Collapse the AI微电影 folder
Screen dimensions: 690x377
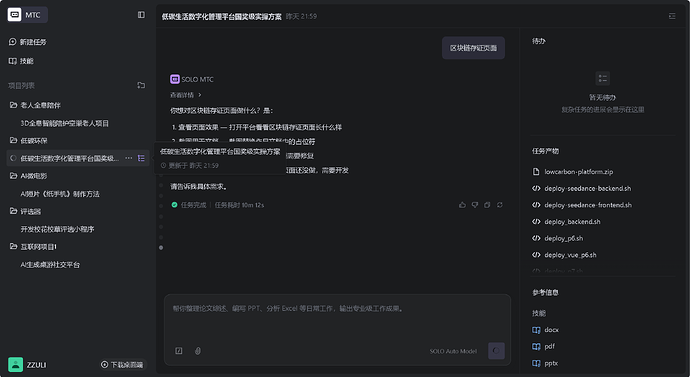pos(13,176)
